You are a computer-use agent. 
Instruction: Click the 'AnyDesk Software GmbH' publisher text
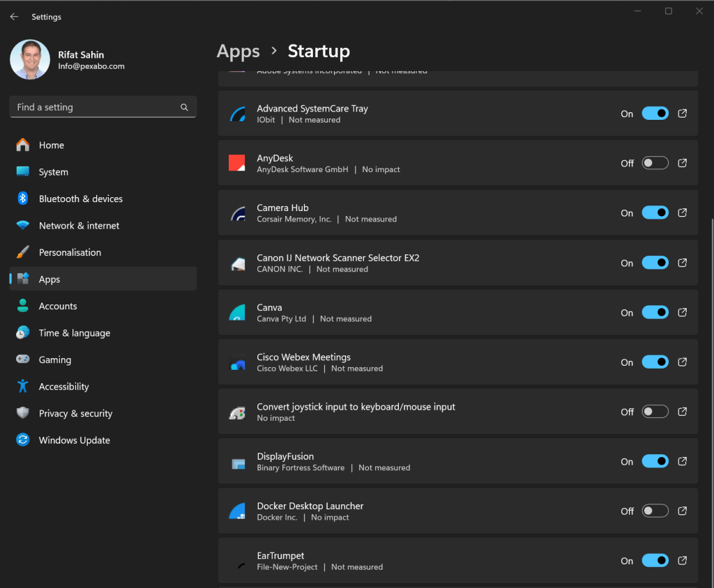303,169
